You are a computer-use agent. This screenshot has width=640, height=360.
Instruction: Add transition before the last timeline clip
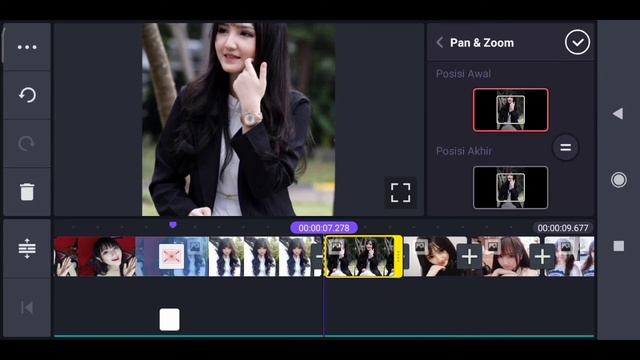(x=542, y=257)
